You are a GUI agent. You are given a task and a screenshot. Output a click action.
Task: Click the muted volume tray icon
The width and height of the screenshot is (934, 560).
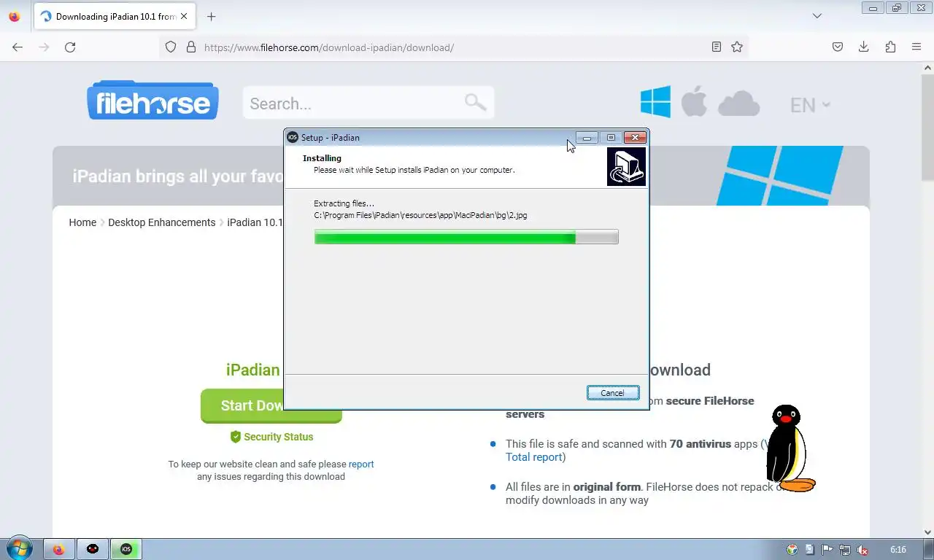[863, 550]
